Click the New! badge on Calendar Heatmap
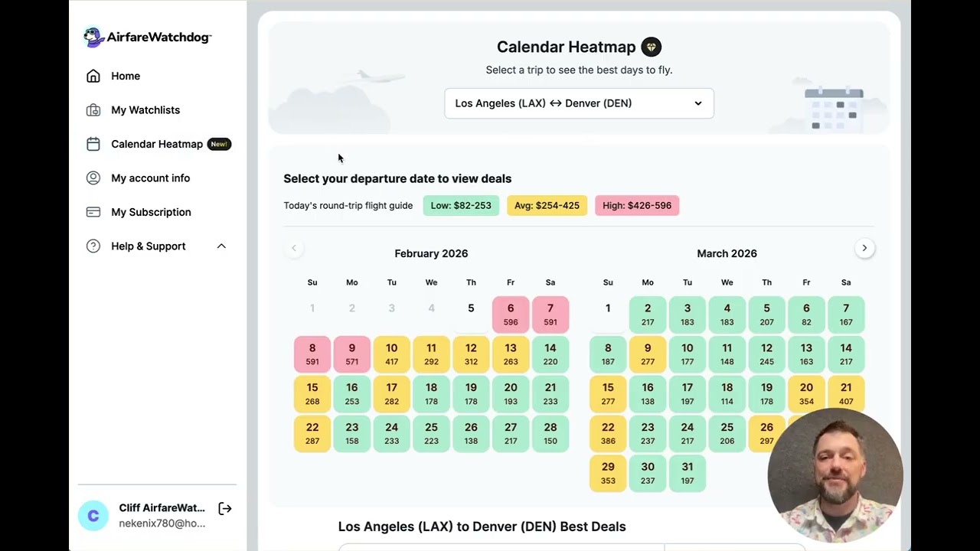 click(x=219, y=144)
